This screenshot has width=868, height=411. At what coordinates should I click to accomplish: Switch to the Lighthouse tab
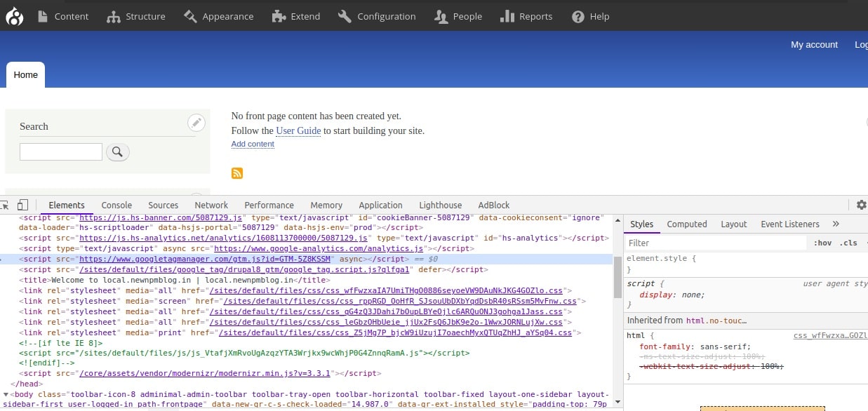point(441,205)
